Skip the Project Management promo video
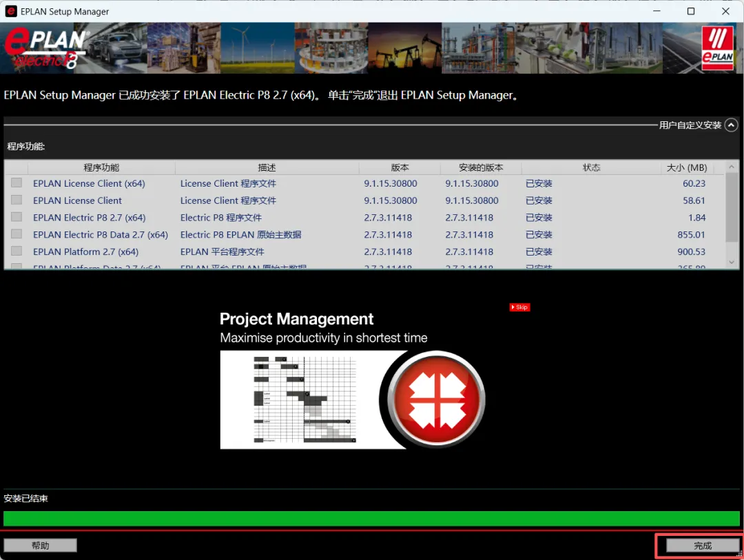Viewport: 744px width, 560px height. point(519,307)
